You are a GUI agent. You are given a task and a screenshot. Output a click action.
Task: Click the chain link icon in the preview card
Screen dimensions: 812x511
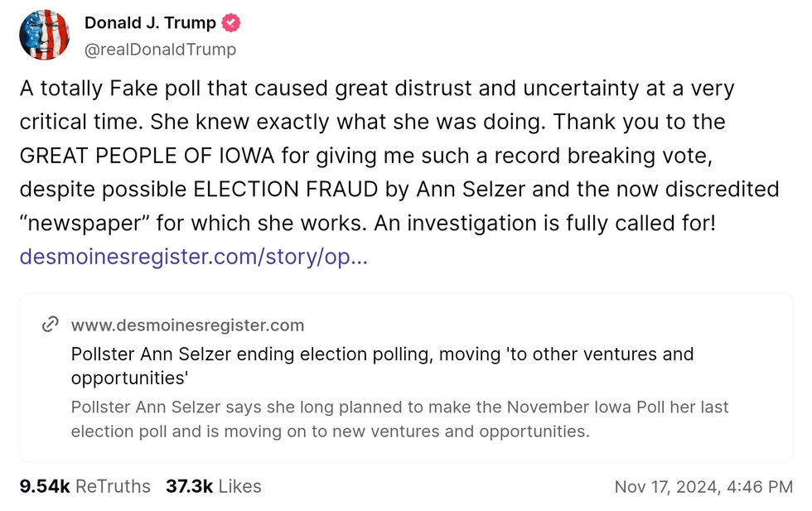[x=51, y=324]
